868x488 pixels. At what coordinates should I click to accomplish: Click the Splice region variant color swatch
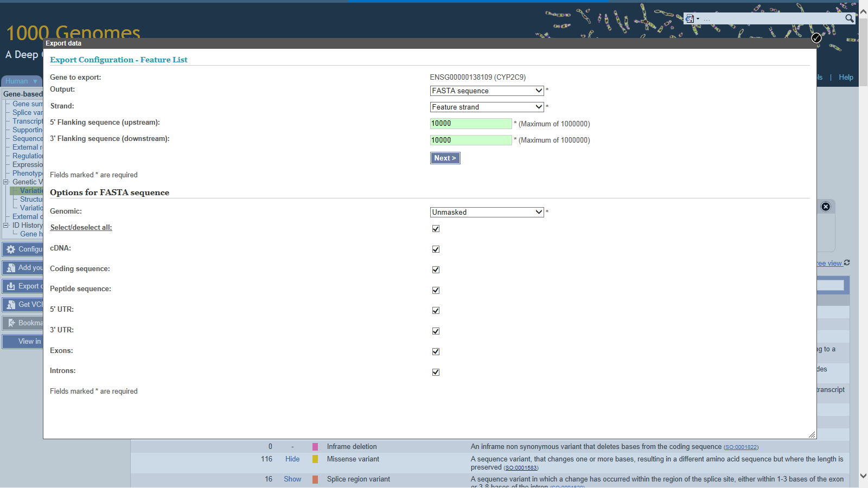tap(315, 479)
